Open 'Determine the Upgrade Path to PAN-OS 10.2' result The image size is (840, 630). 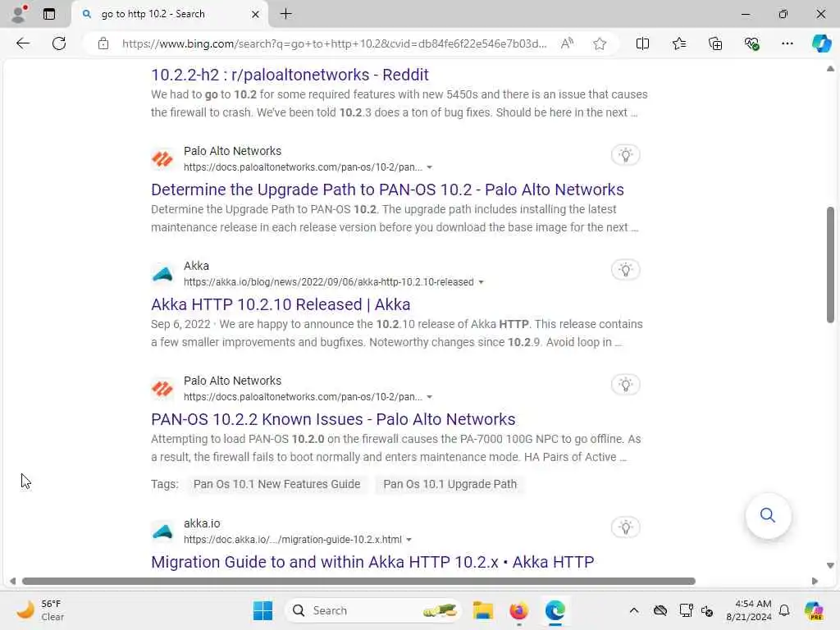(x=387, y=189)
